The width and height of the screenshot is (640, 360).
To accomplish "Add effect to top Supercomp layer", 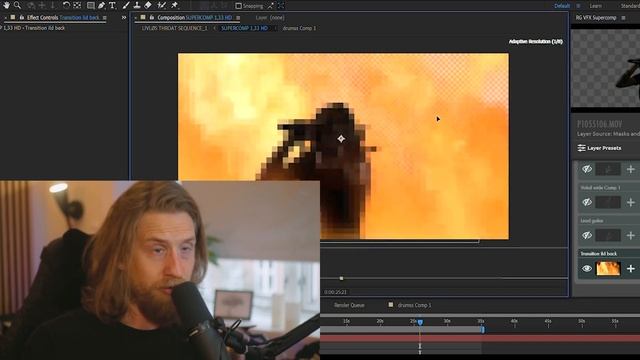I will pos(631,169).
